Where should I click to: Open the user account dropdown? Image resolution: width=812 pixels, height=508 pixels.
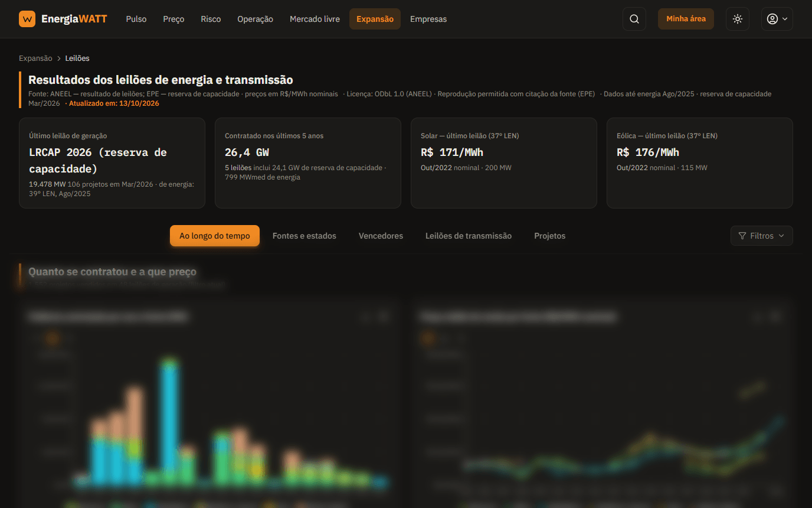777,19
